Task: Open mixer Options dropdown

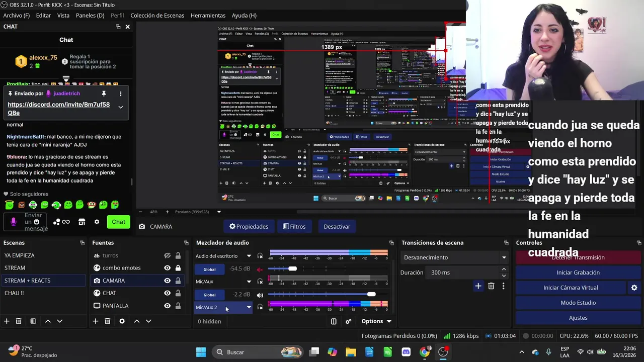Action: click(x=376, y=321)
